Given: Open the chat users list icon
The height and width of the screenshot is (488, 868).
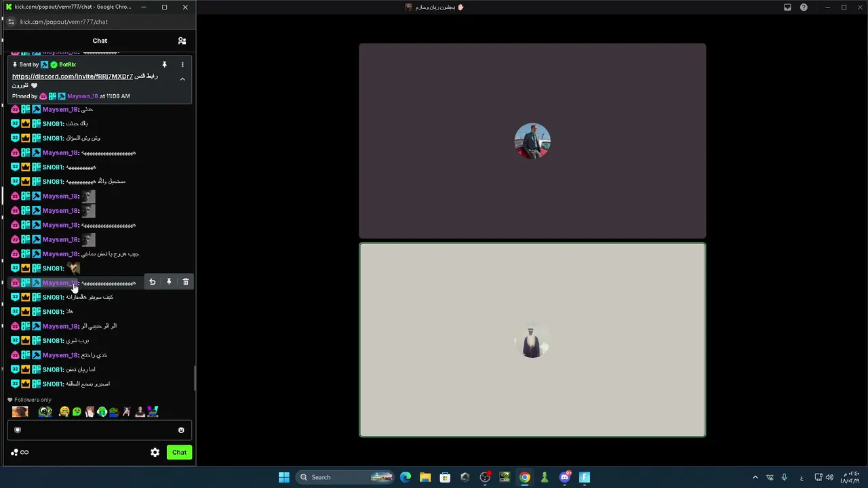Looking at the screenshot, I should click(x=182, y=41).
